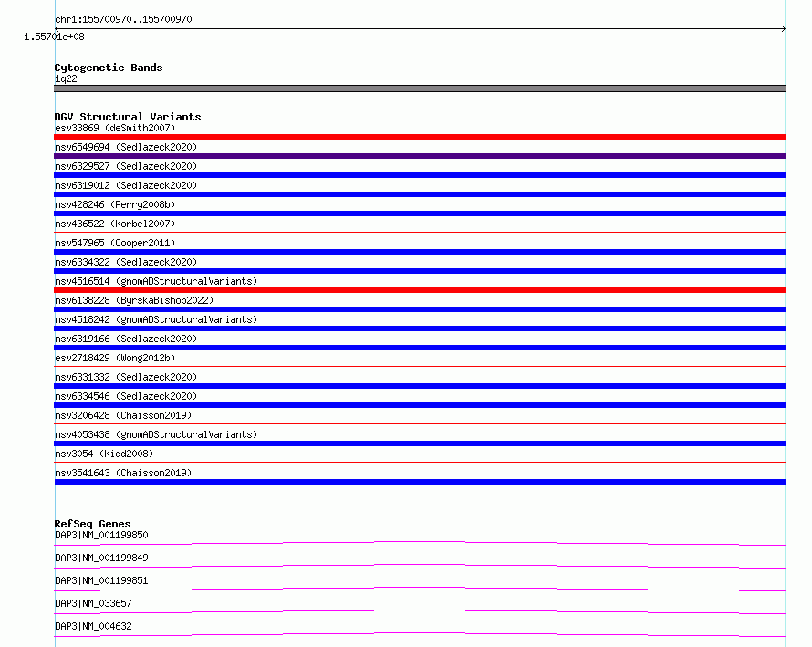Click the gray 1q22 cytogenetic band bar
The height and width of the screenshot is (647, 812).
420,89
